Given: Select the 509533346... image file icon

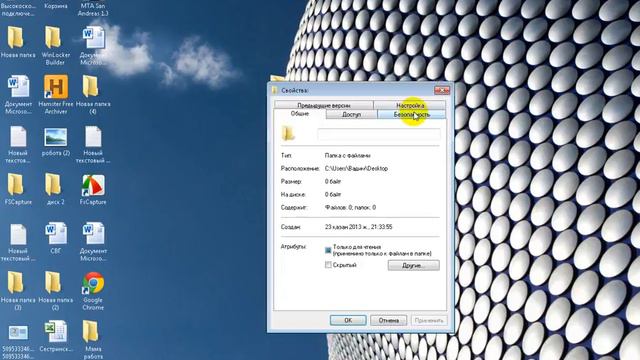Looking at the screenshot, I should (x=18, y=333).
